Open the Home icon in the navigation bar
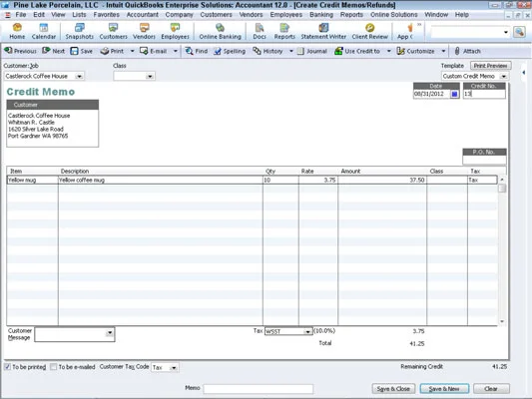532x399 pixels. tap(17, 31)
